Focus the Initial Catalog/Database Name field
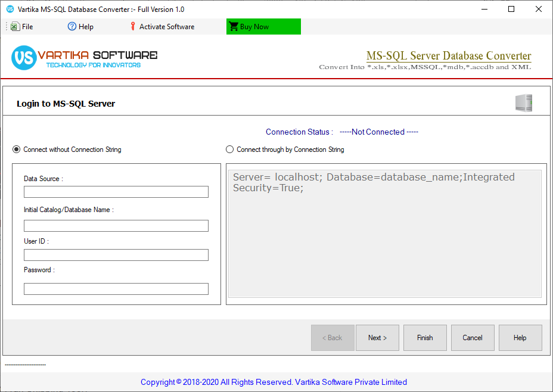This screenshot has height=392, width=553. [116, 226]
